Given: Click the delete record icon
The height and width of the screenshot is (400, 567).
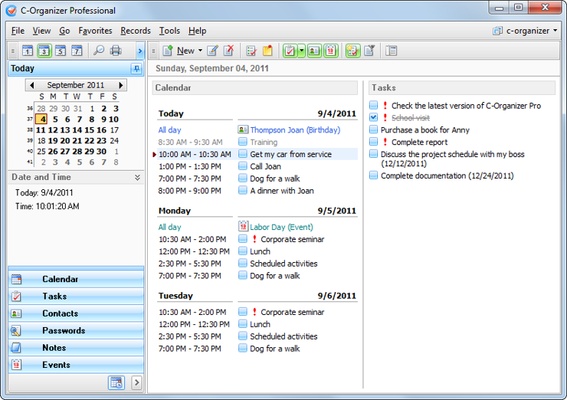Looking at the screenshot, I should (x=229, y=51).
